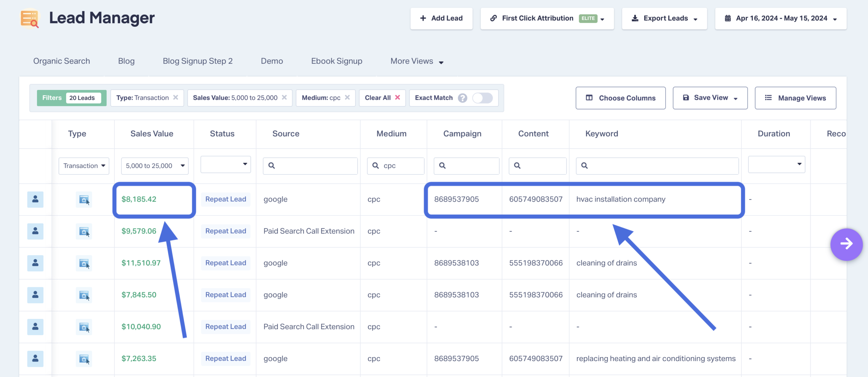Open the More Views menu
868x377 pixels.
coord(417,61)
